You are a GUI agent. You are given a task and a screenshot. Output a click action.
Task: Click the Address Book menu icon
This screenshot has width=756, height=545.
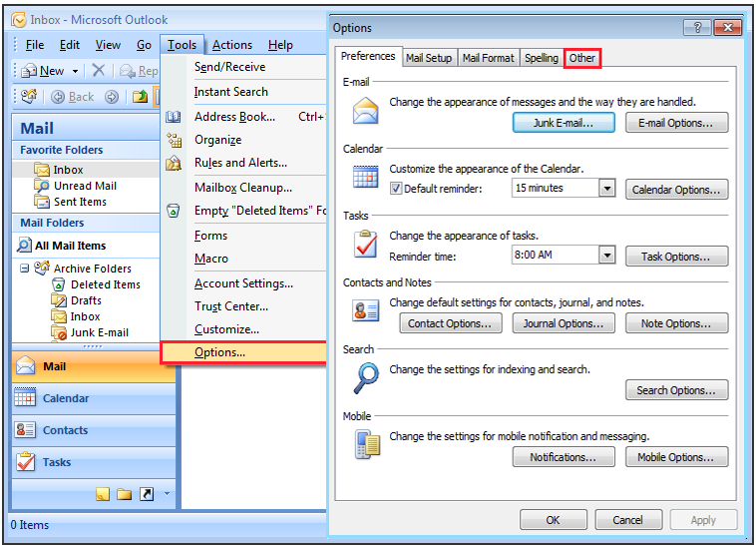[x=174, y=117]
